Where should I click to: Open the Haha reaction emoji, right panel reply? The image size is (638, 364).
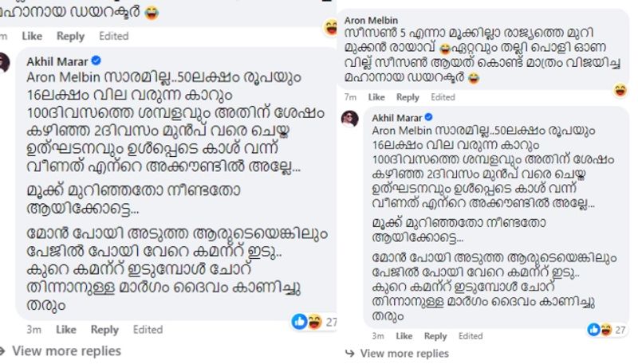(606, 328)
